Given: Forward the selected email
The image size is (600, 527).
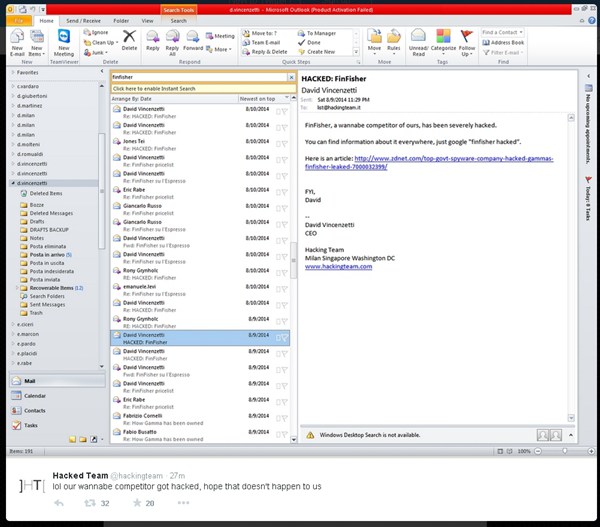Looking at the screenshot, I should pyautogui.click(x=193, y=40).
